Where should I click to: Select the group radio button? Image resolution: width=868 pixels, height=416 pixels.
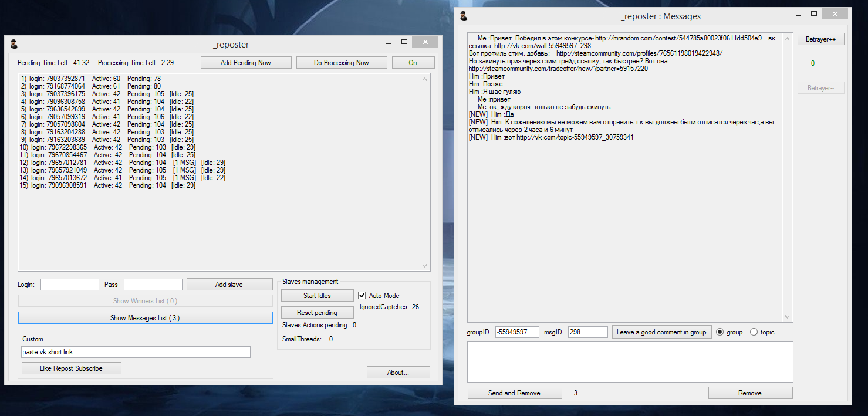[720, 332]
